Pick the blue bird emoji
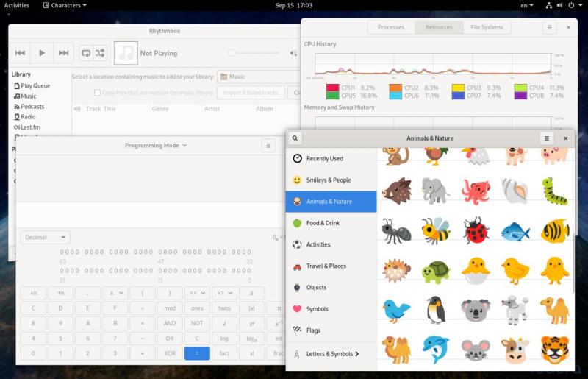 tap(396, 311)
